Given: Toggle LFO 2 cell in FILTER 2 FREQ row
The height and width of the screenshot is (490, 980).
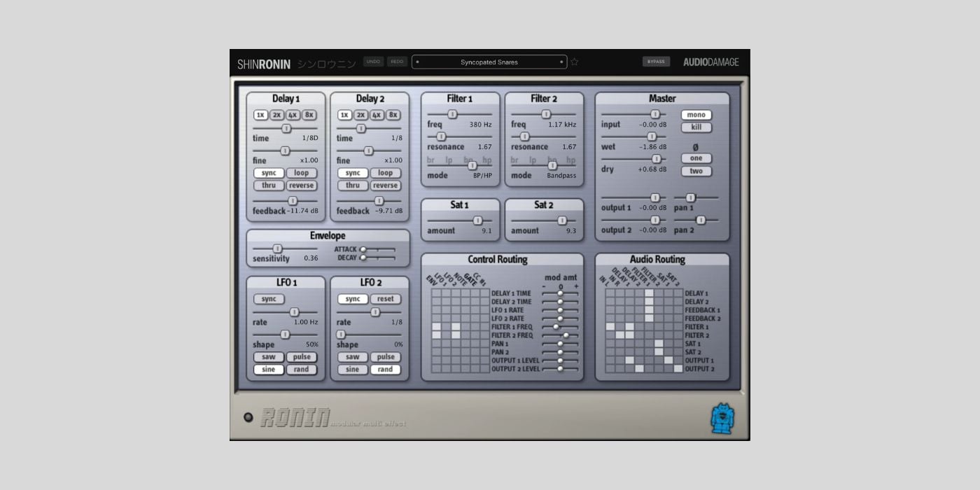Looking at the screenshot, I should [456, 335].
